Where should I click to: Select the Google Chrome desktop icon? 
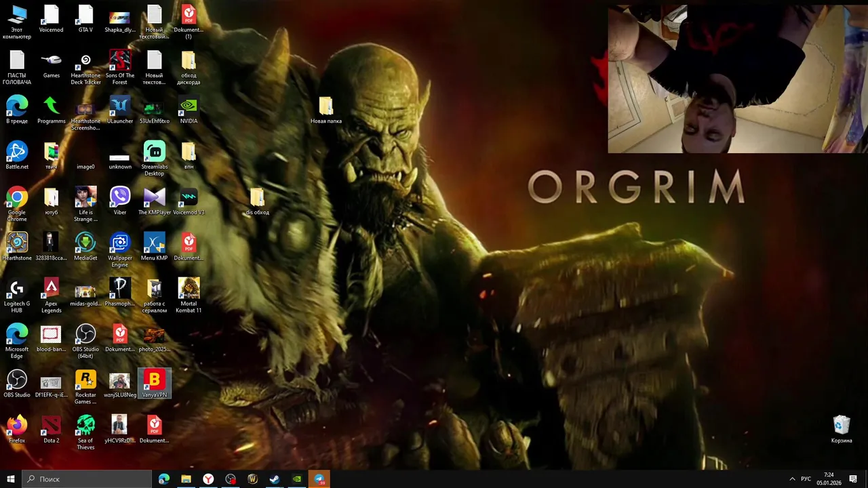17,204
